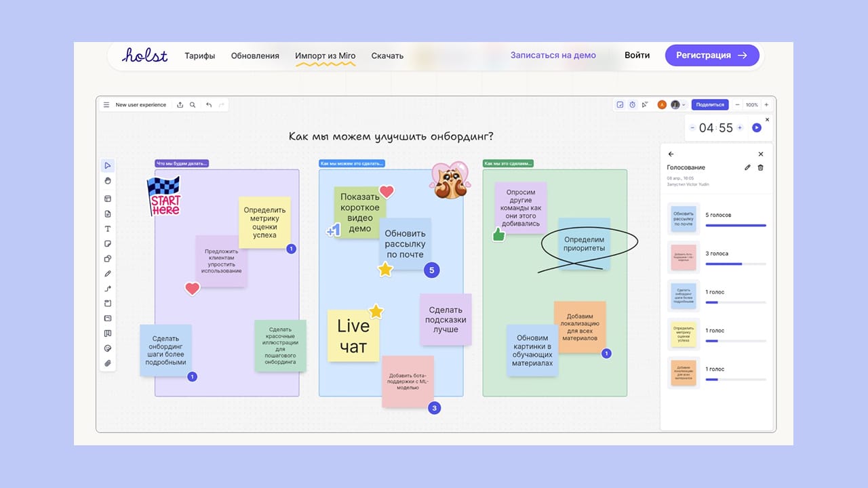This screenshot has height=488, width=868.
Task: Select the shapes tool
Action: [x=107, y=259]
